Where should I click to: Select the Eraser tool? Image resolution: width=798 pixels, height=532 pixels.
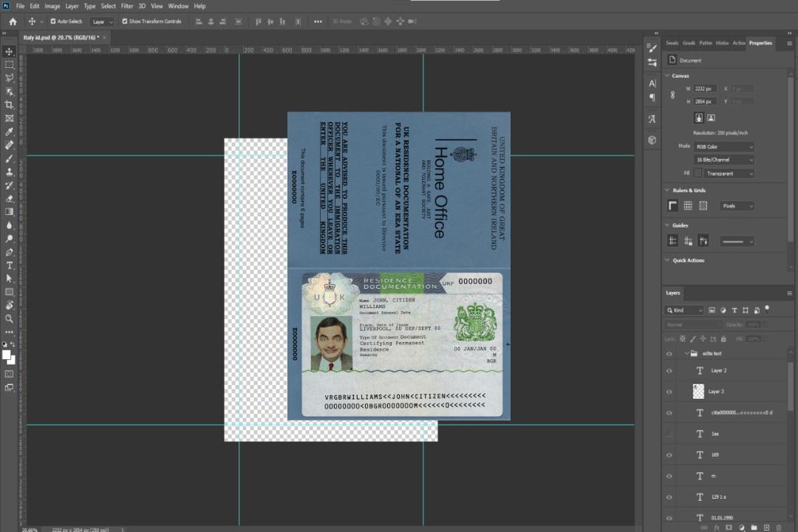(x=9, y=199)
